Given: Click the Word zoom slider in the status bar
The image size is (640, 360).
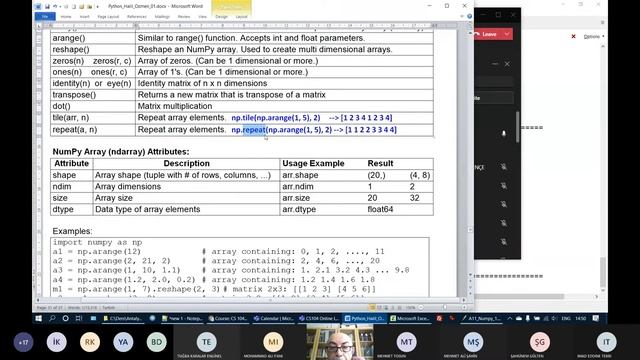Looking at the screenshot, I should 444,307.
